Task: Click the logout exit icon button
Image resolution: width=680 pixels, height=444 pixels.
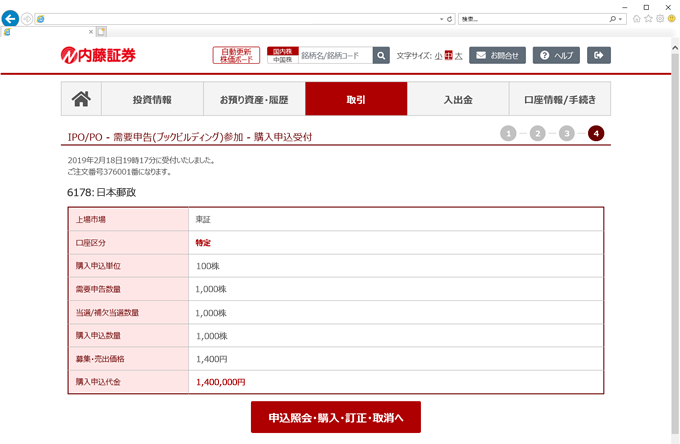Action: coord(598,55)
